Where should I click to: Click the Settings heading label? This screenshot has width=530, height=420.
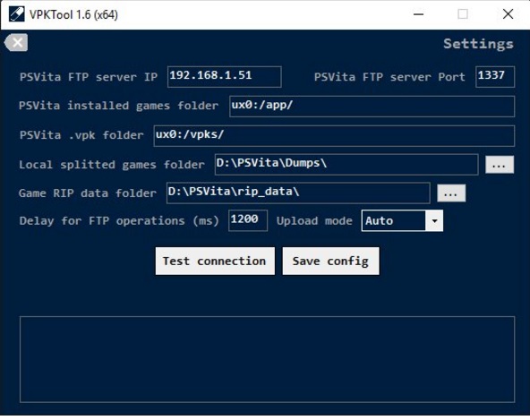click(478, 44)
